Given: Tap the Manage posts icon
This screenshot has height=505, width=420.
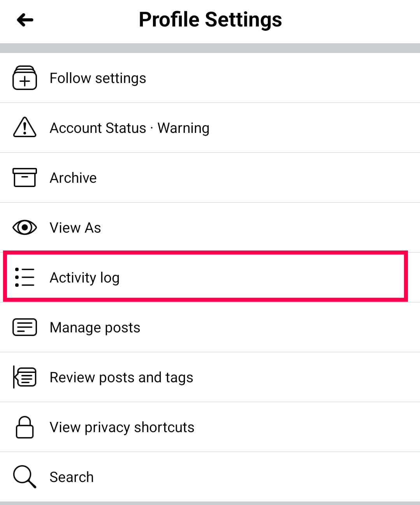Looking at the screenshot, I should (25, 327).
